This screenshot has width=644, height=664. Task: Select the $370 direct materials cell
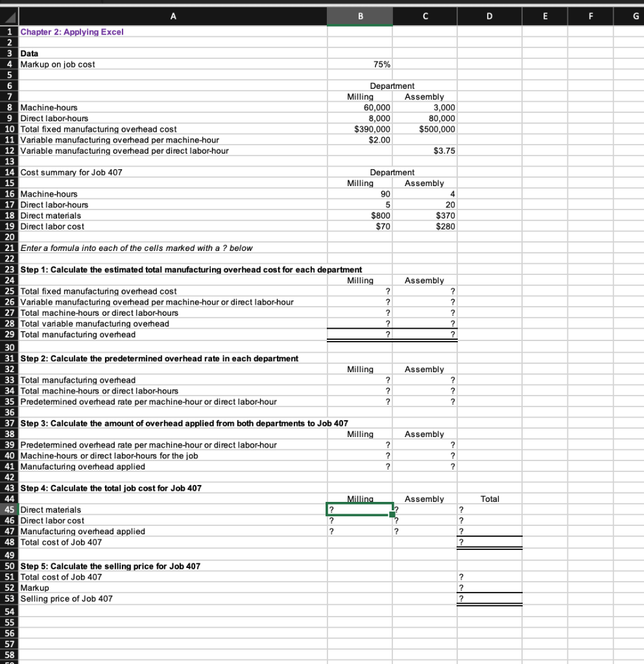tap(425, 215)
